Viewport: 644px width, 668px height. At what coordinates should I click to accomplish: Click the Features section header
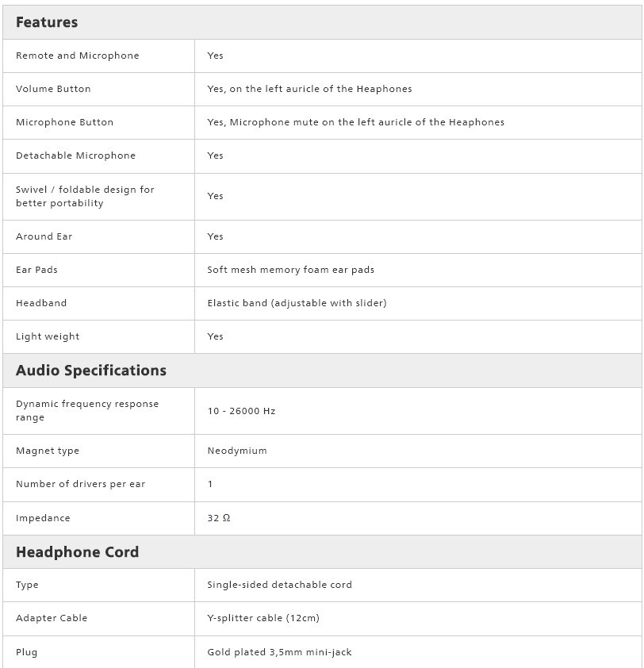point(47,22)
